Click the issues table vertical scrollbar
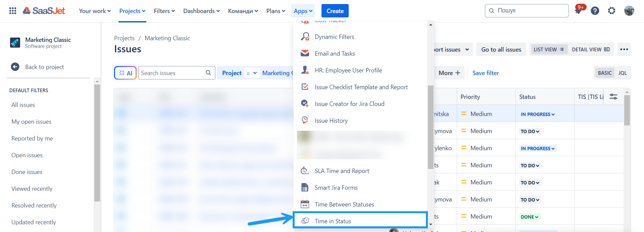644x232 pixels. [627, 110]
